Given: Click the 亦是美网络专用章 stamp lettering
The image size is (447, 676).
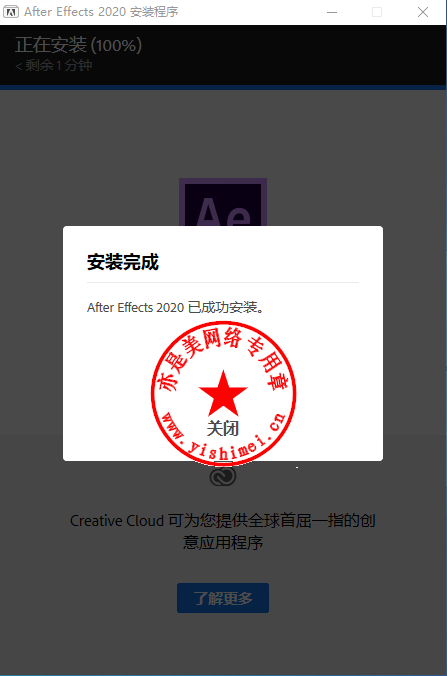Looking at the screenshot, I should coord(223,360).
